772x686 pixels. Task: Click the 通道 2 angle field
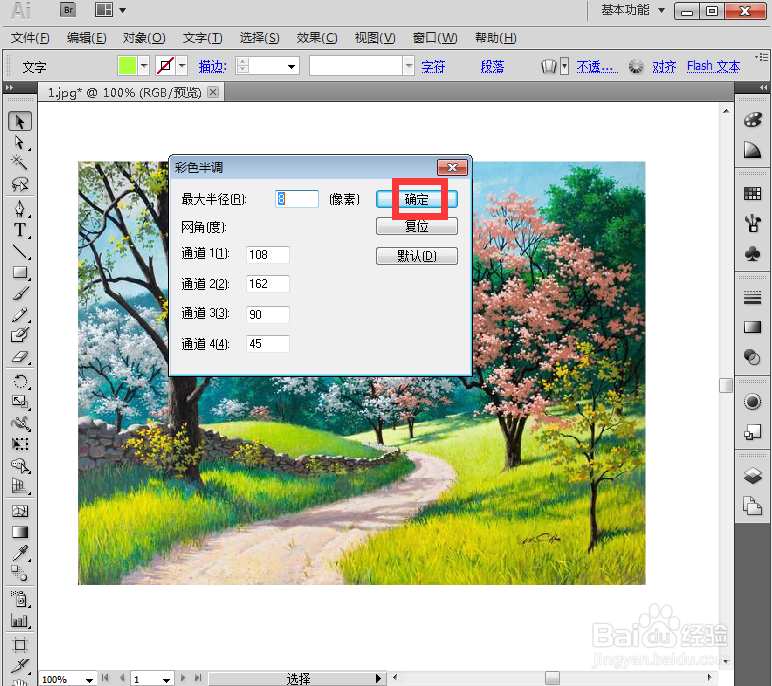tap(268, 284)
